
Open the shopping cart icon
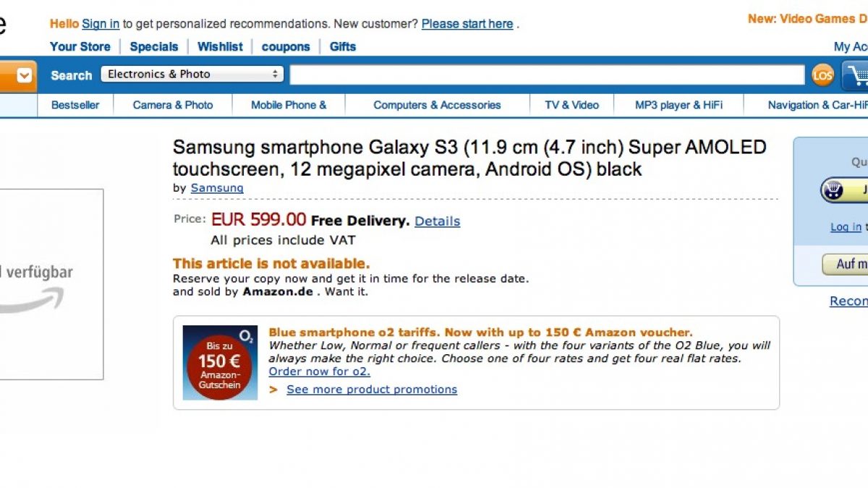pos(856,75)
